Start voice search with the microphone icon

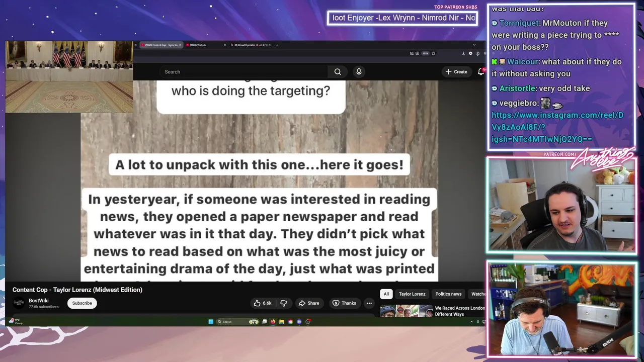pyautogui.click(x=359, y=72)
